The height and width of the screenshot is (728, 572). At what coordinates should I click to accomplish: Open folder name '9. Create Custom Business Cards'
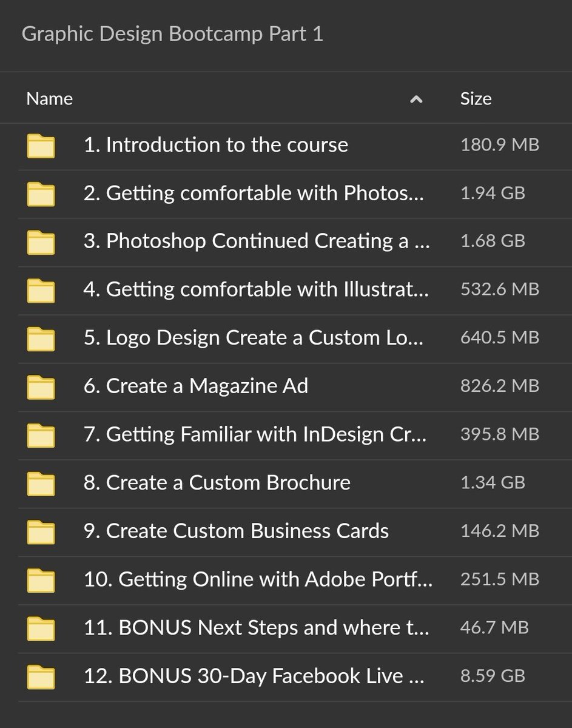tap(236, 531)
